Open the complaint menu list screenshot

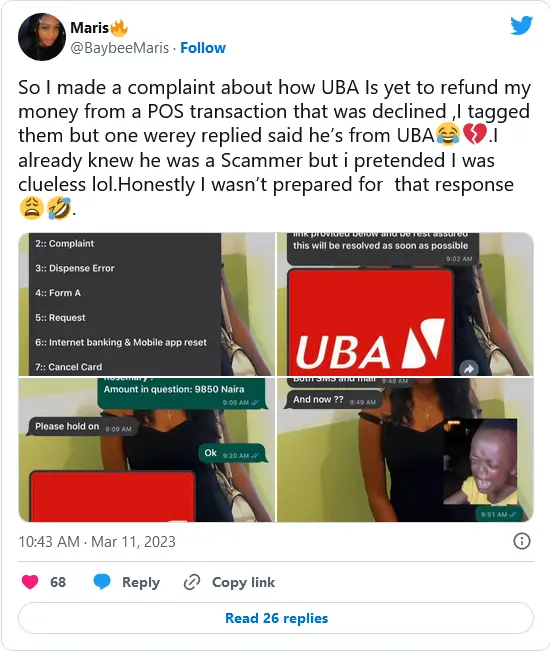click(147, 304)
